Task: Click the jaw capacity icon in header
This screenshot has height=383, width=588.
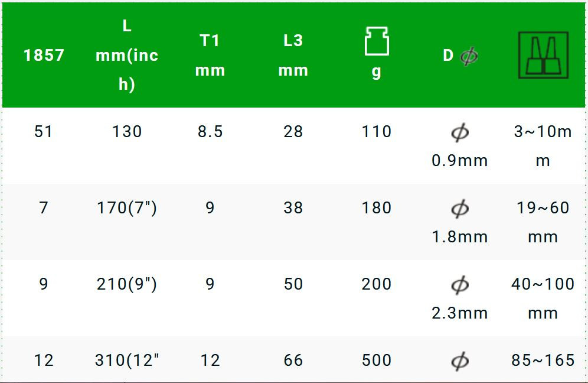Action: 543,56
